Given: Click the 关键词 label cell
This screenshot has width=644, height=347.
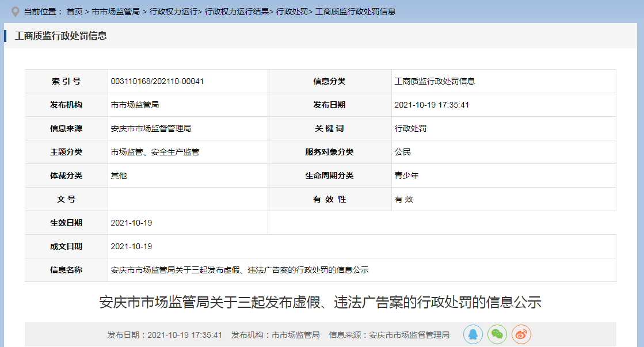Looking at the screenshot, I should (329, 128).
